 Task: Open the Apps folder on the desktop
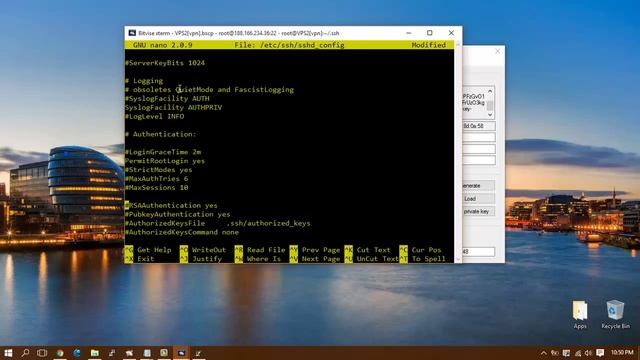(x=580, y=314)
